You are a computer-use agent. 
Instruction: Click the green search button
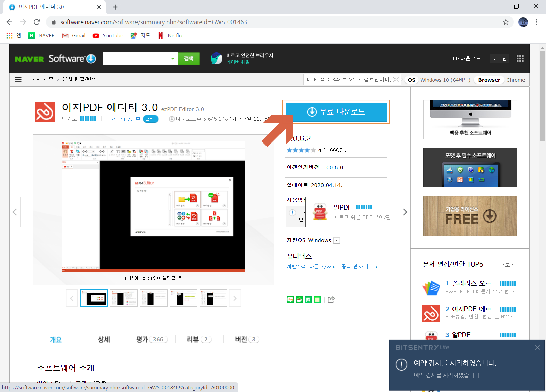[189, 59]
